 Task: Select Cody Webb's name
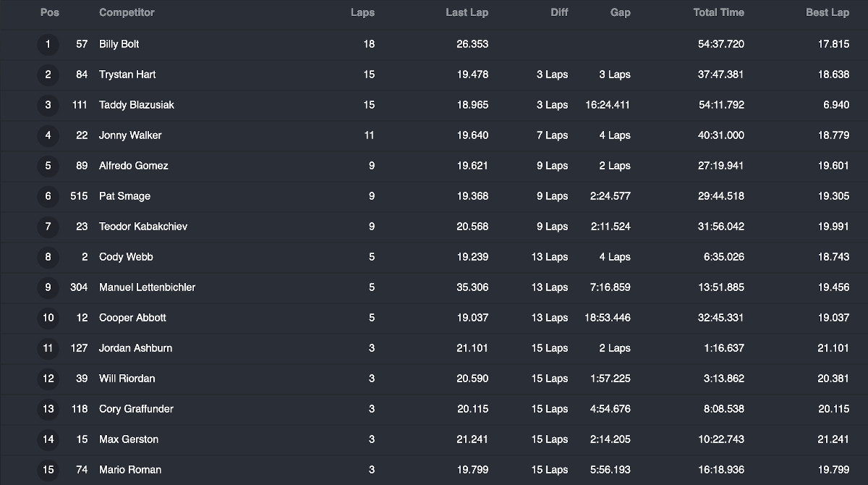click(x=126, y=257)
